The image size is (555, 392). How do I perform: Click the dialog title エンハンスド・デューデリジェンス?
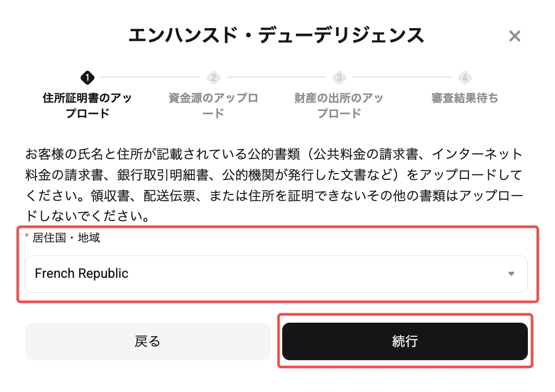tap(277, 35)
